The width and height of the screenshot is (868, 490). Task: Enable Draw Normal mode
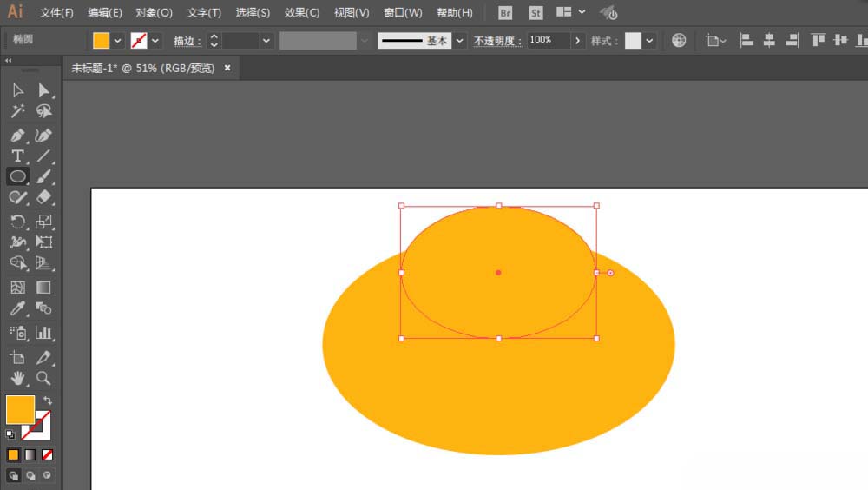[13, 475]
